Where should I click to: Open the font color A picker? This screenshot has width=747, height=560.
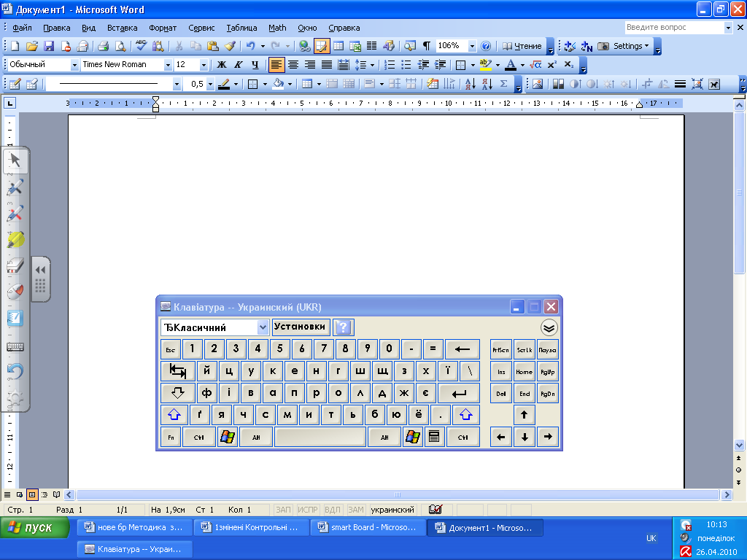(x=510, y=64)
